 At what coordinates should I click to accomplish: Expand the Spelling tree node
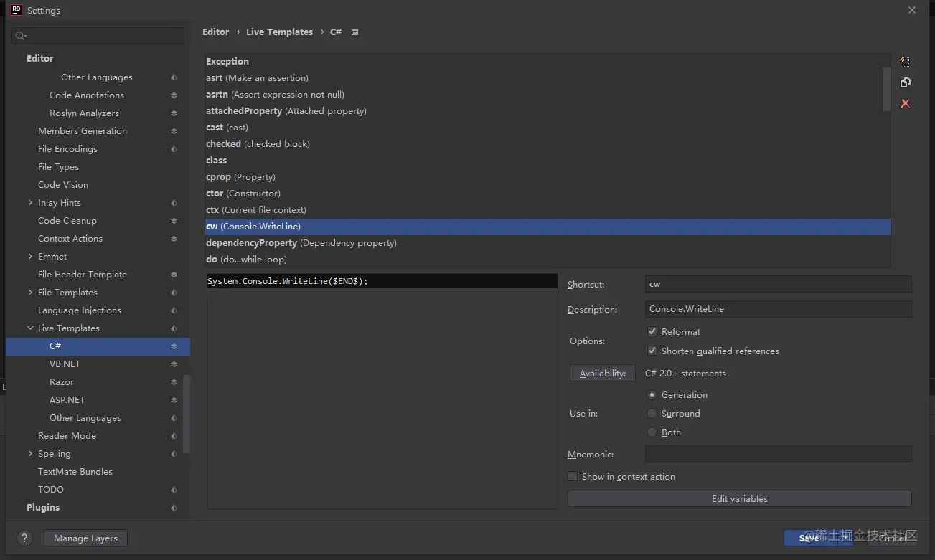(x=30, y=454)
